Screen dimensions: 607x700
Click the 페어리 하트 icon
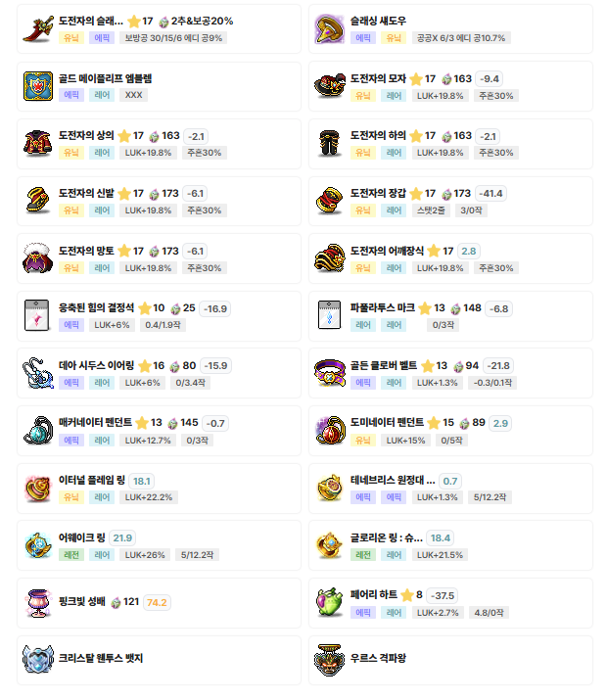pos(329,603)
